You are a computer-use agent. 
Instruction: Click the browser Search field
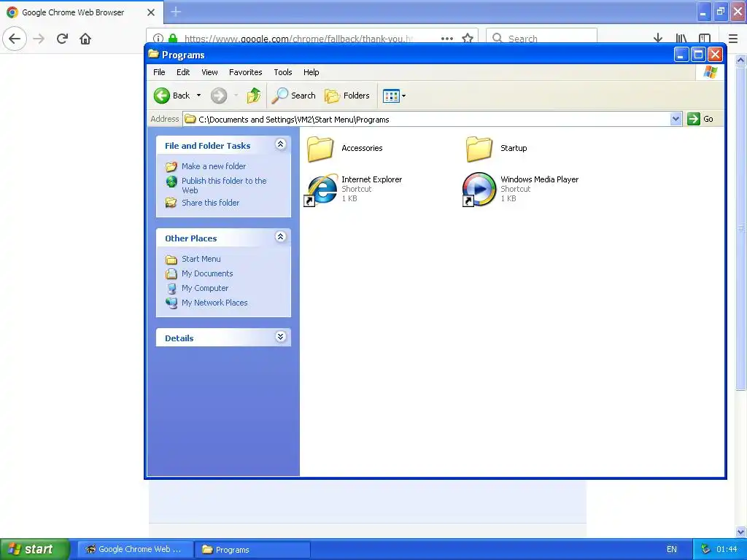pyautogui.click(x=541, y=38)
